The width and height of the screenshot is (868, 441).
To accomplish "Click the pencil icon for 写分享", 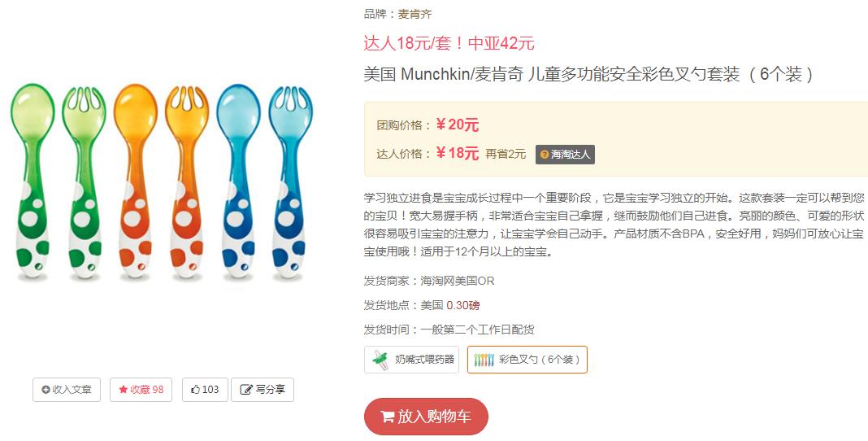I will (x=246, y=390).
